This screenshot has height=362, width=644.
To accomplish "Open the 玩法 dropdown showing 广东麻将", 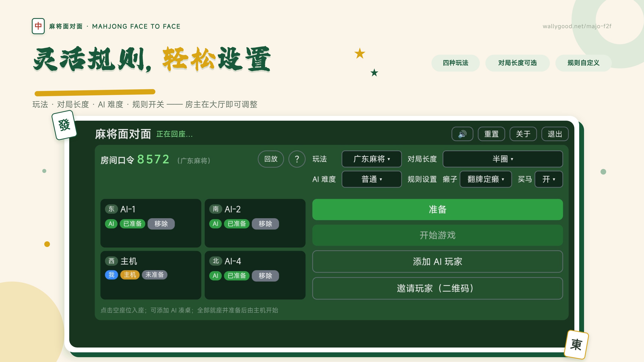I will (372, 159).
